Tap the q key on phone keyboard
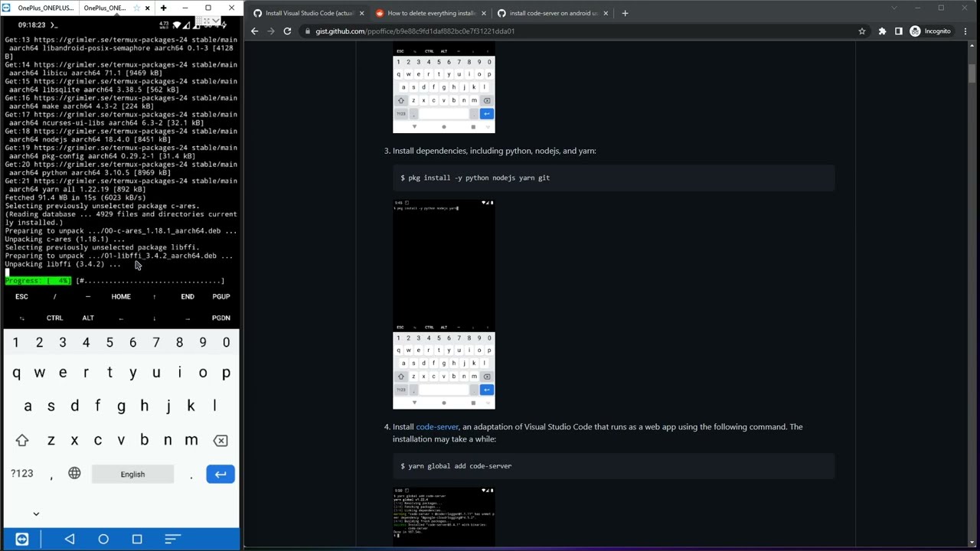This screenshot has height=551, width=980. (x=16, y=373)
